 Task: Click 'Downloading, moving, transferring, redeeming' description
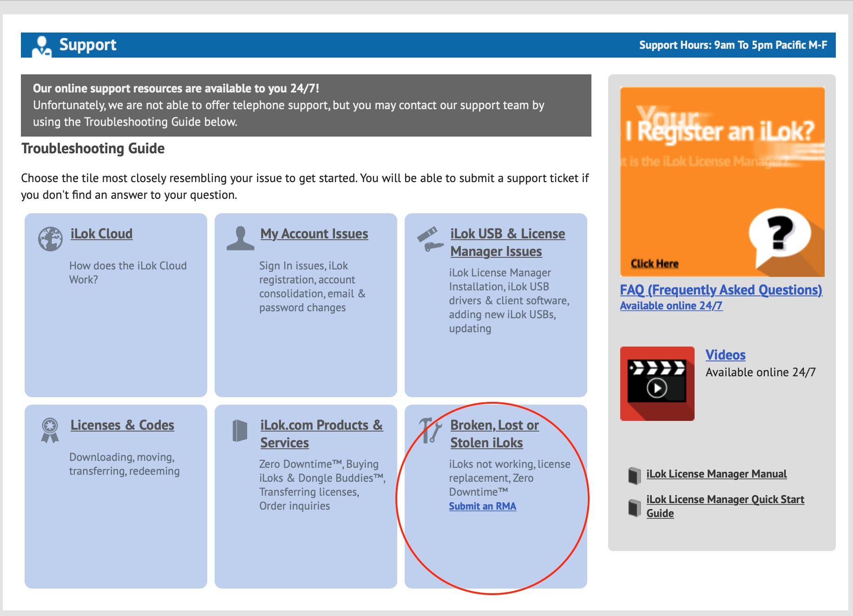coord(124,464)
